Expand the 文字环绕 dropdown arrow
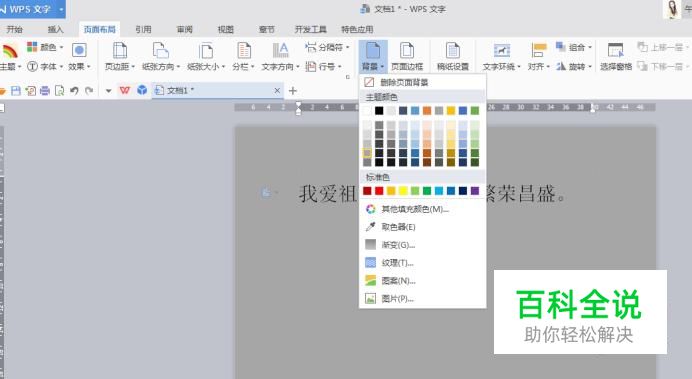The width and height of the screenshot is (692, 379). point(519,67)
